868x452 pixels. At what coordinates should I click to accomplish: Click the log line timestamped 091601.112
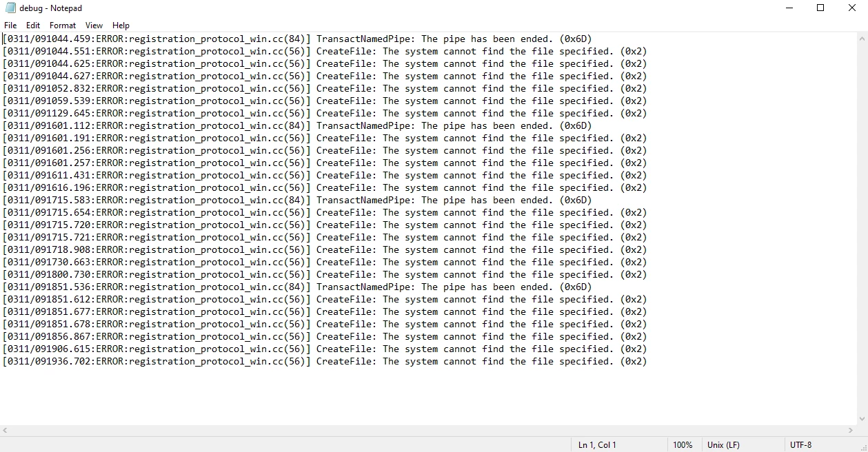click(297, 126)
